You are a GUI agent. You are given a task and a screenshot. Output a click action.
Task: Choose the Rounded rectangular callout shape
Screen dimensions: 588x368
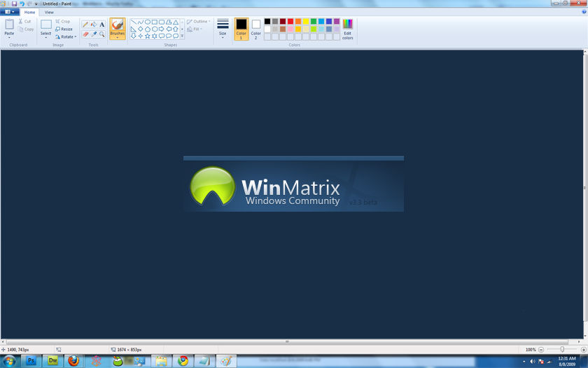click(x=162, y=36)
